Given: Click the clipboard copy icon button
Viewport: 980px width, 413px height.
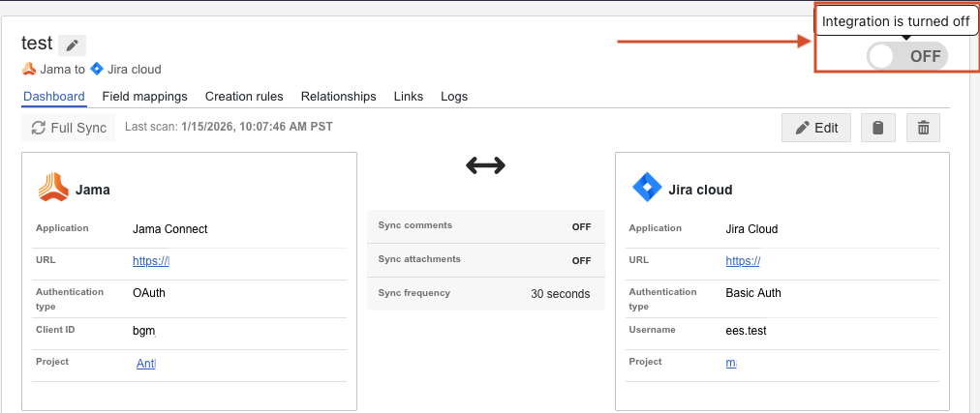Looking at the screenshot, I should (x=878, y=128).
